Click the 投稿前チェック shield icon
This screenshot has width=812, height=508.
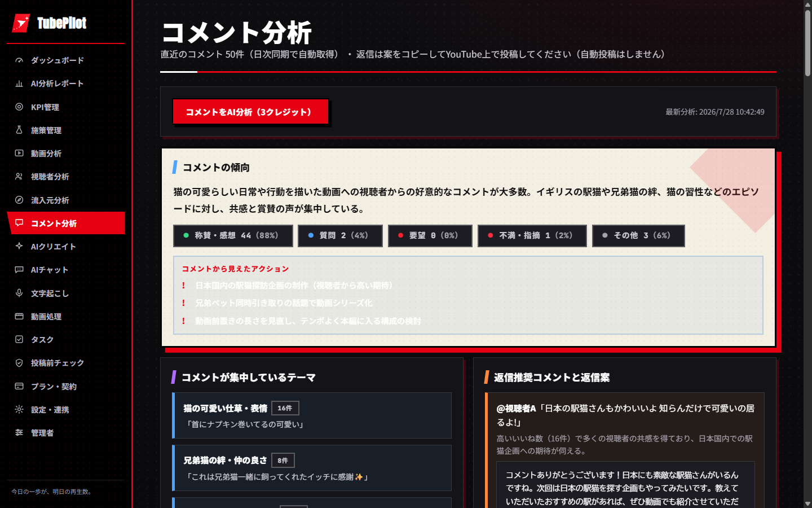(x=19, y=363)
